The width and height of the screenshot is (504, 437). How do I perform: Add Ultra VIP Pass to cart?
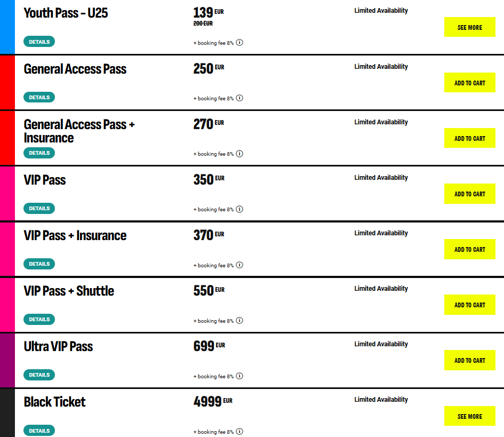470,361
